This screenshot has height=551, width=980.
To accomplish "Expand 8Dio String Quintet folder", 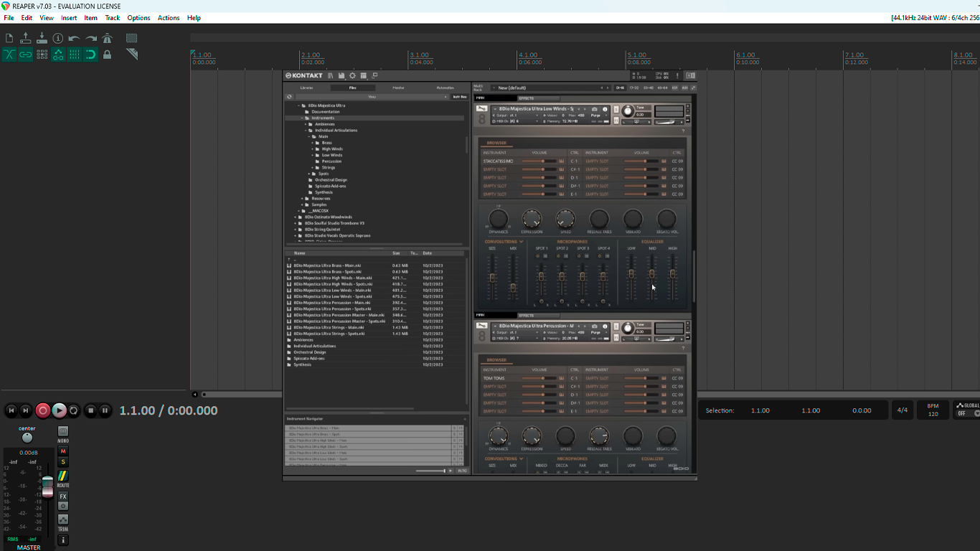I will click(x=296, y=230).
